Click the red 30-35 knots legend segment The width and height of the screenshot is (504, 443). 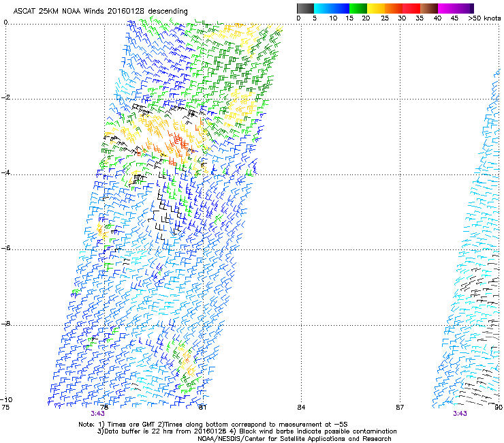(x=411, y=8)
